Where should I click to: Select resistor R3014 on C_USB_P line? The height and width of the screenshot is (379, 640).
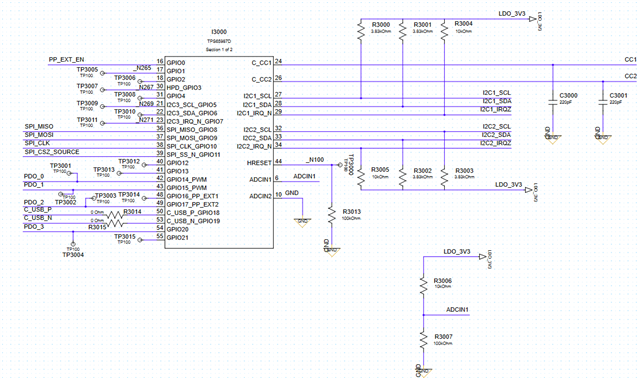114,214
